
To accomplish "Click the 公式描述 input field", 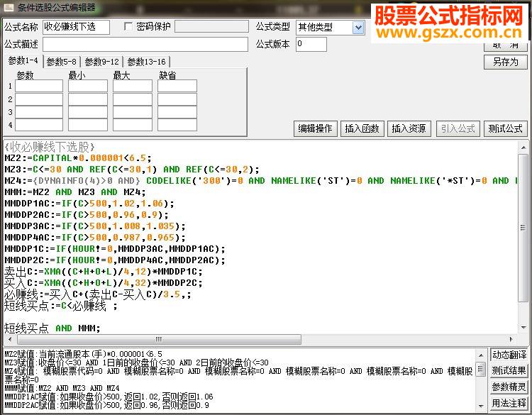I will pos(145,45).
